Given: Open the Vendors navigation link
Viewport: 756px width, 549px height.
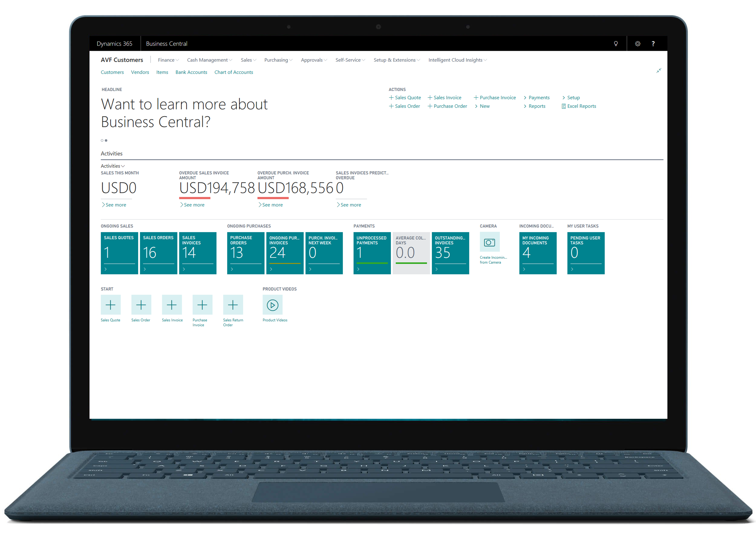Looking at the screenshot, I should click(x=140, y=72).
